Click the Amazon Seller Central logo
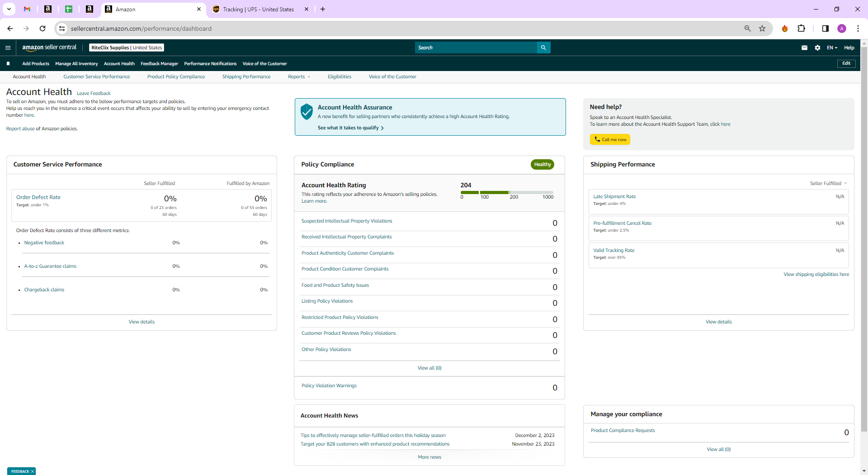868x475 pixels. (49, 47)
